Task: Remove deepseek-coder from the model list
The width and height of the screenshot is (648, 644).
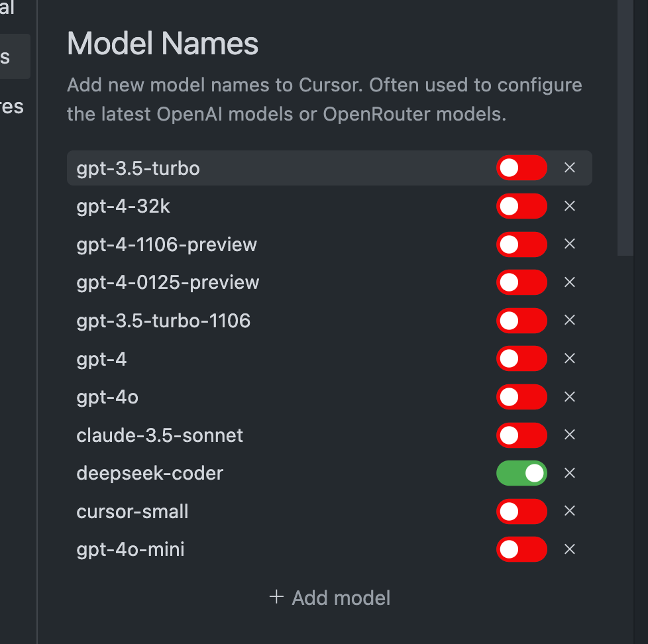Action: coord(569,473)
